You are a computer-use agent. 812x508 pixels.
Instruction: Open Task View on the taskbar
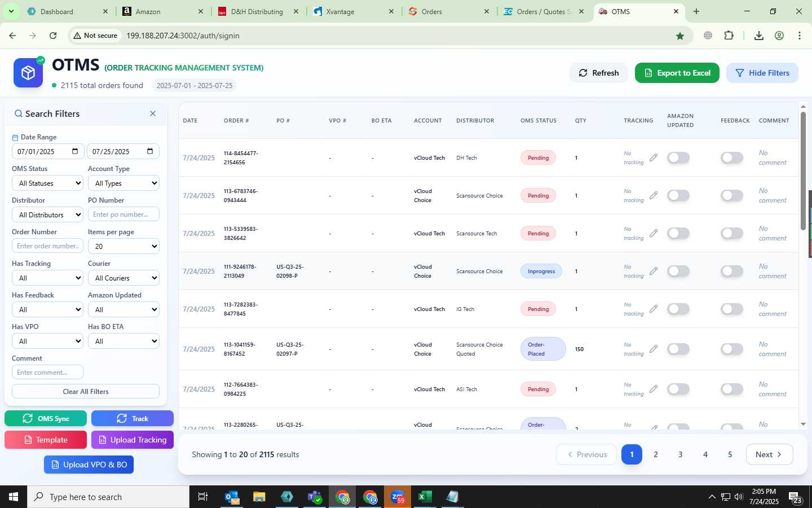pos(202,497)
